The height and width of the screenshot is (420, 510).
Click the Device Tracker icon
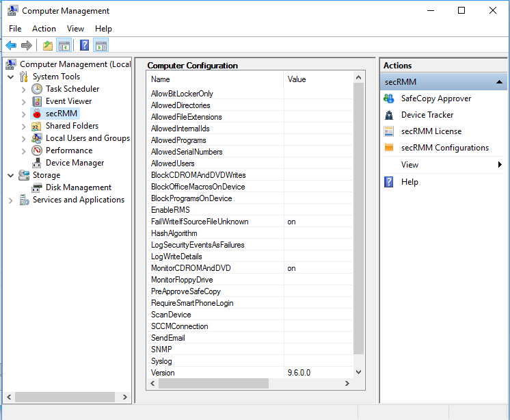pyautogui.click(x=389, y=115)
